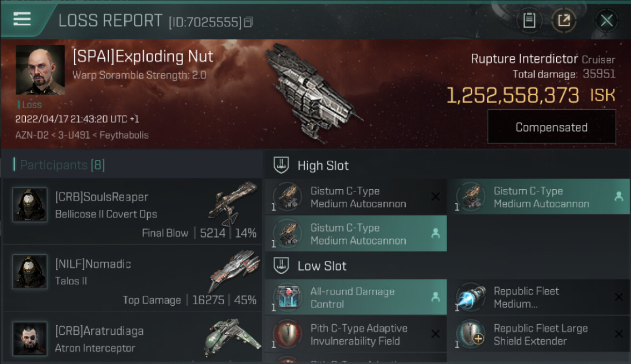The height and width of the screenshot is (364, 631).
Task: Click the Bellicose II Covert Ops ship icon
Action: (233, 203)
